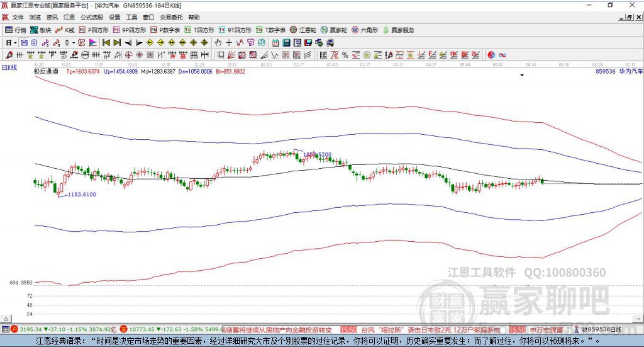The image size is (644, 347).
Task: Open the 文件 menu
Action: [18, 17]
